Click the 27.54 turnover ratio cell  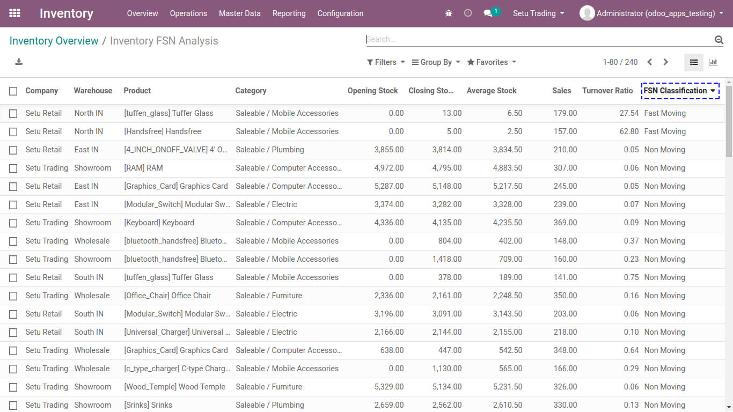629,113
